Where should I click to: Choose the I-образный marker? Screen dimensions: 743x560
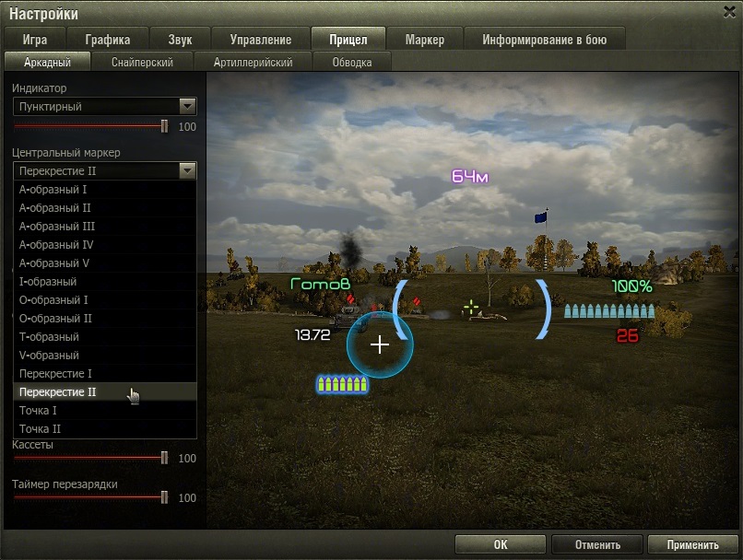click(x=105, y=282)
